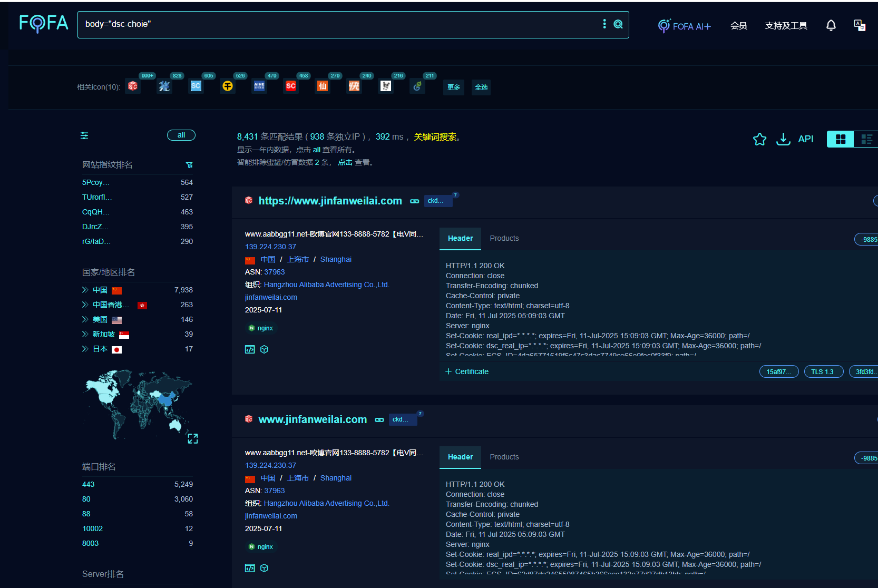Click the ckd... tag on first result
Image resolution: width=878 pixels, height=588 pixels.
pyautogui.click(x=437, y=201)
